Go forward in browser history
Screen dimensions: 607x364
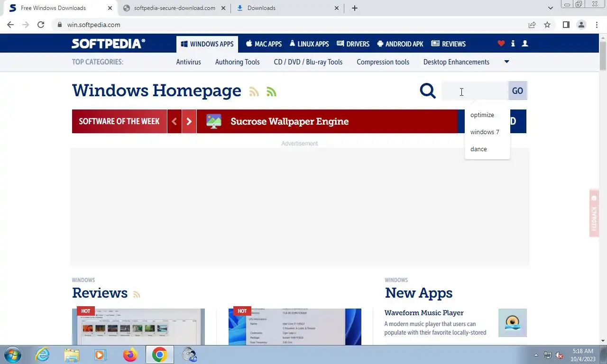click(x=26, y=25)
